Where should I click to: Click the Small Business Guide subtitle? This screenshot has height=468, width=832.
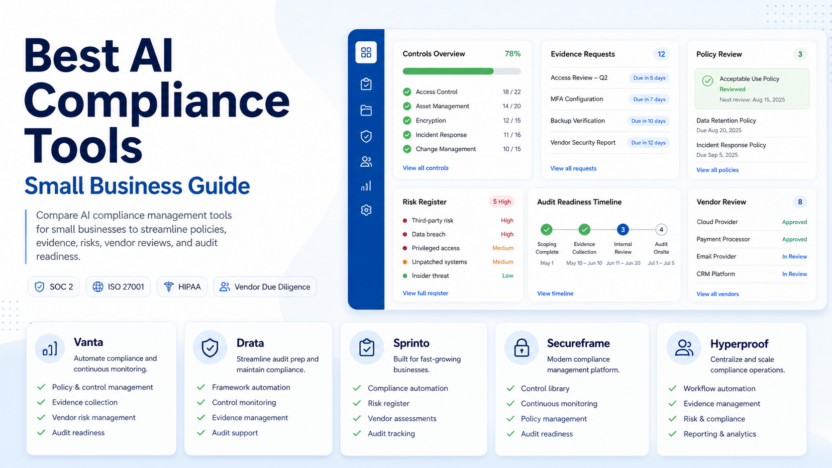pos(137,186)
